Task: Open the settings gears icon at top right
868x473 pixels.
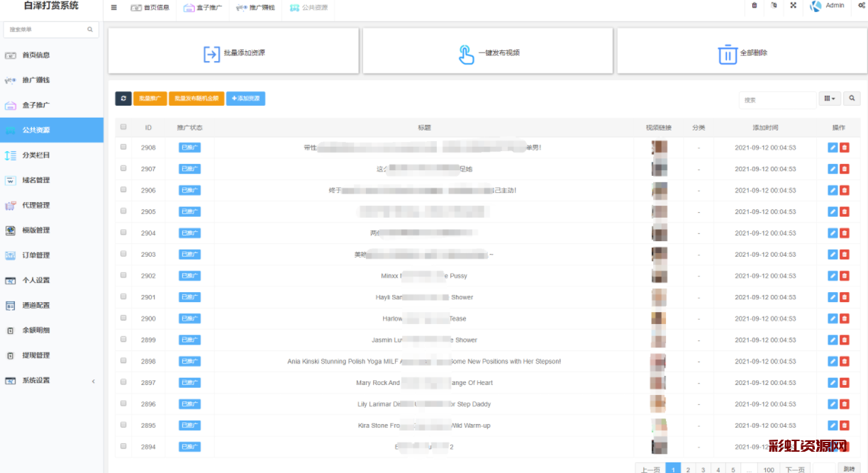Action: point(861,6)
